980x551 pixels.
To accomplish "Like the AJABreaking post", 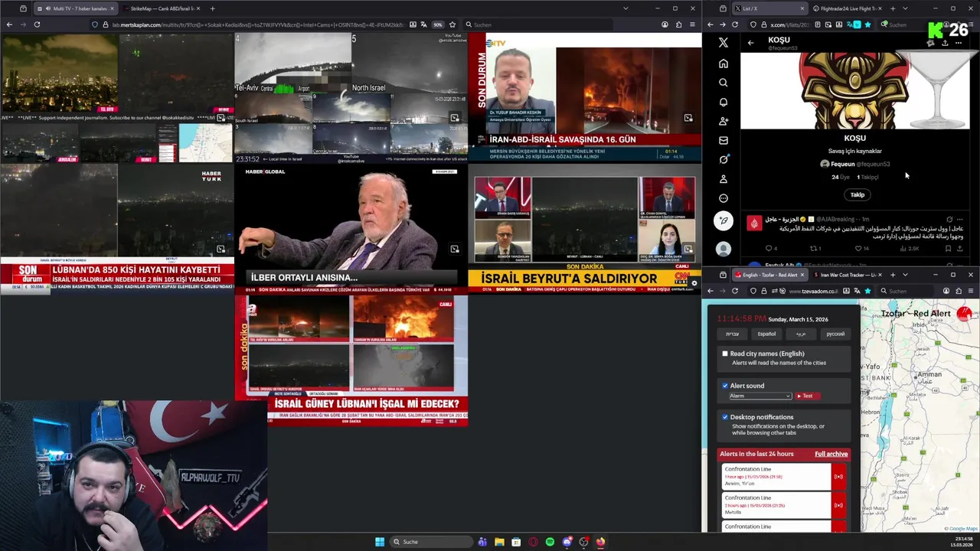I will tap(859, 248).
